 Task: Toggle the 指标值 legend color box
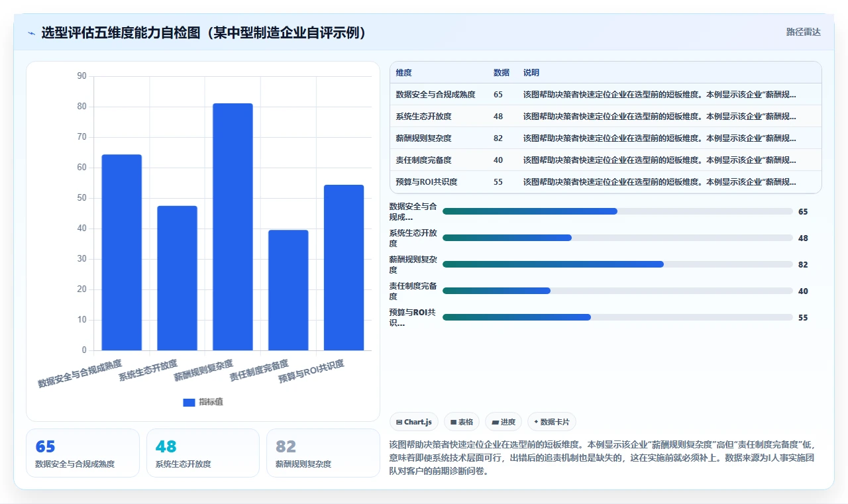click(189, 402)
